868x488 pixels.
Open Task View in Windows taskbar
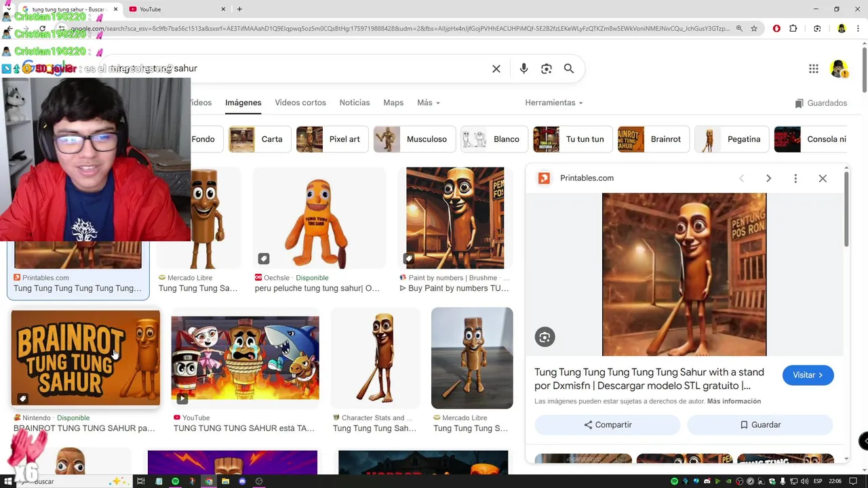(x=141, y=481)
